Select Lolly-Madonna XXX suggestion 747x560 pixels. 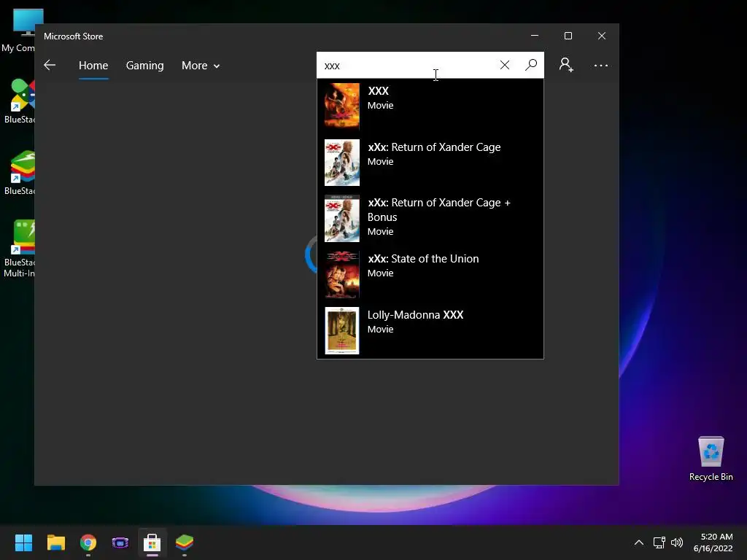coord(430,330)
